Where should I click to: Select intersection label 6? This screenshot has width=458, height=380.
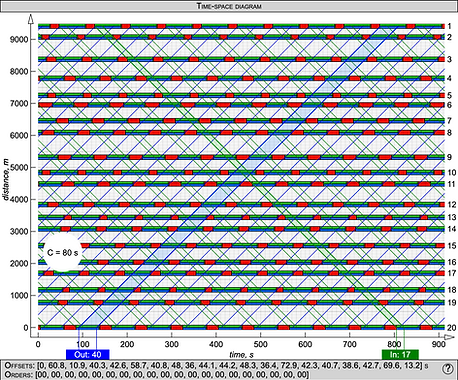449,105
